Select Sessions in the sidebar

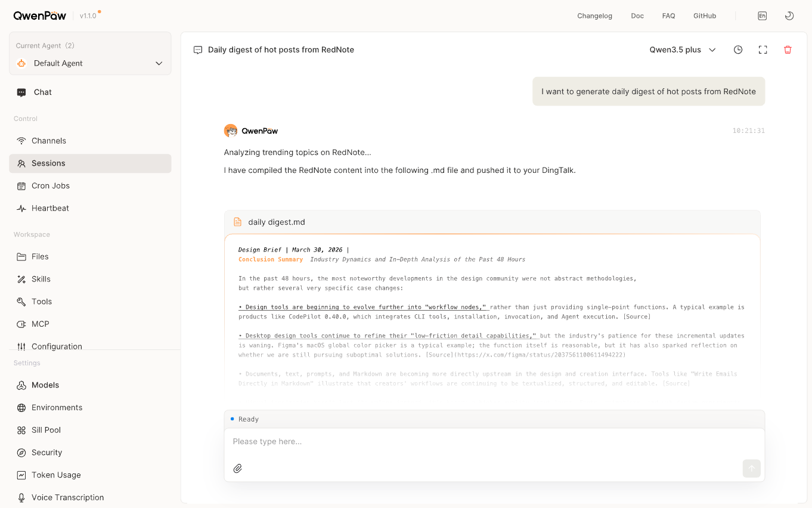point(90,163)
